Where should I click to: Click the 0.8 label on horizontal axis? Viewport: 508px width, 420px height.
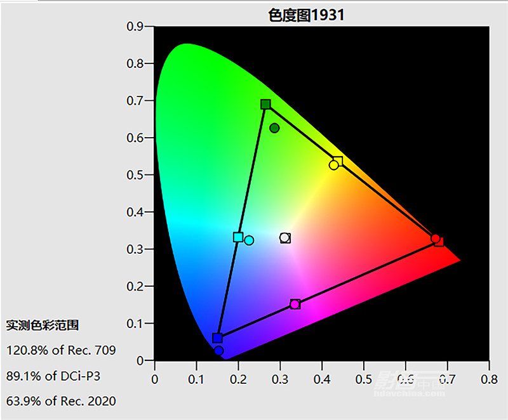click(x=489, y=379)
